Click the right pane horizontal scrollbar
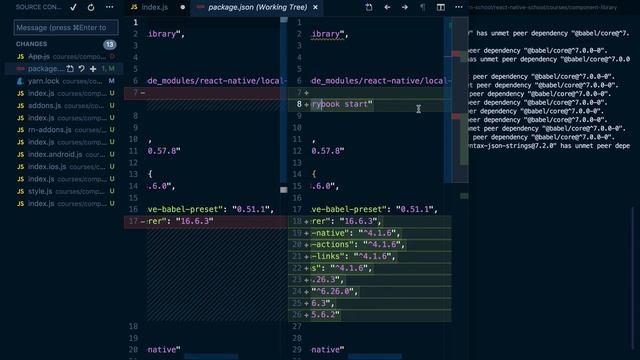 click(375, 357)
